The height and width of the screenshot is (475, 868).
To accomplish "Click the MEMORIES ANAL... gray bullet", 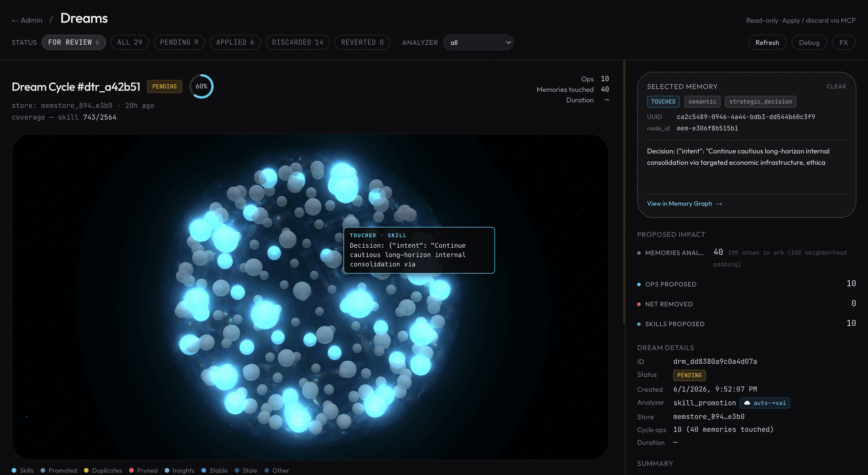I will tap(639, 253).
